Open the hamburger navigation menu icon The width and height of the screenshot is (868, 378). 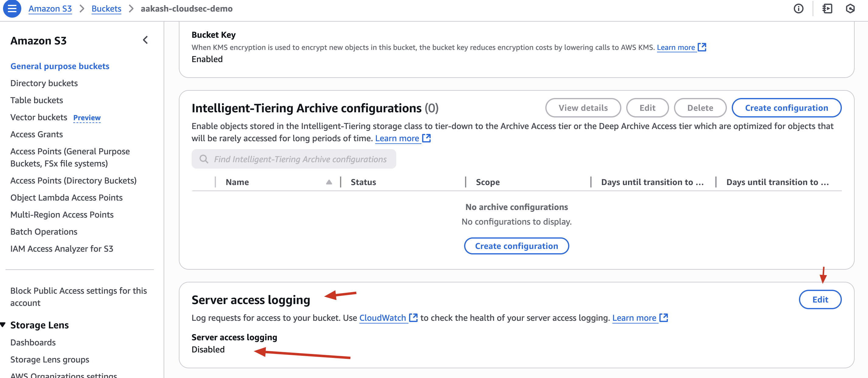(x=12, y=9)
